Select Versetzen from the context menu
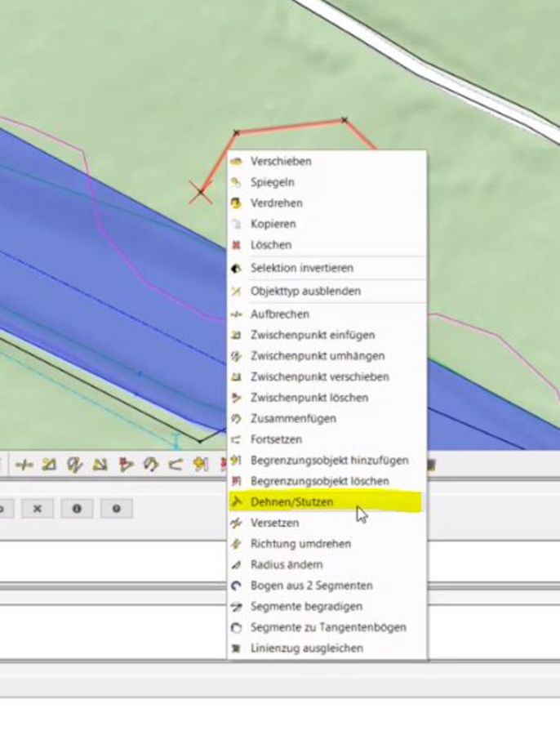Screen dimensions: 560x735 coord(327,523)
